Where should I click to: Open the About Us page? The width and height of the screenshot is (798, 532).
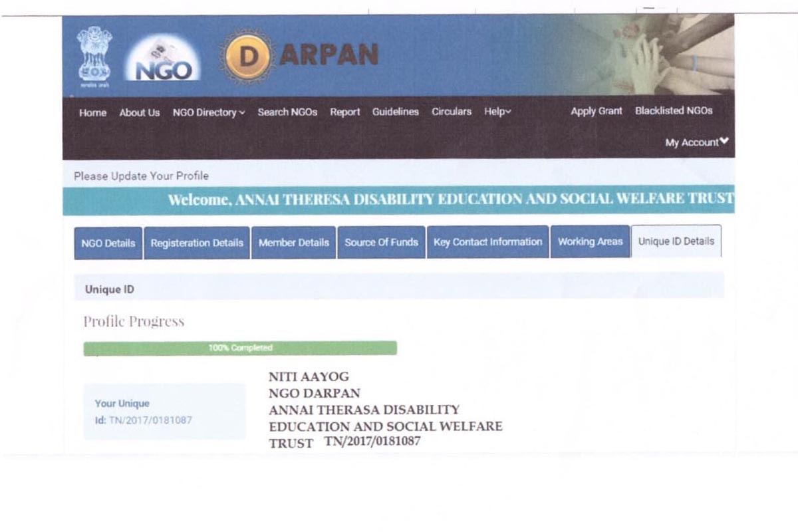click(140, 112)
